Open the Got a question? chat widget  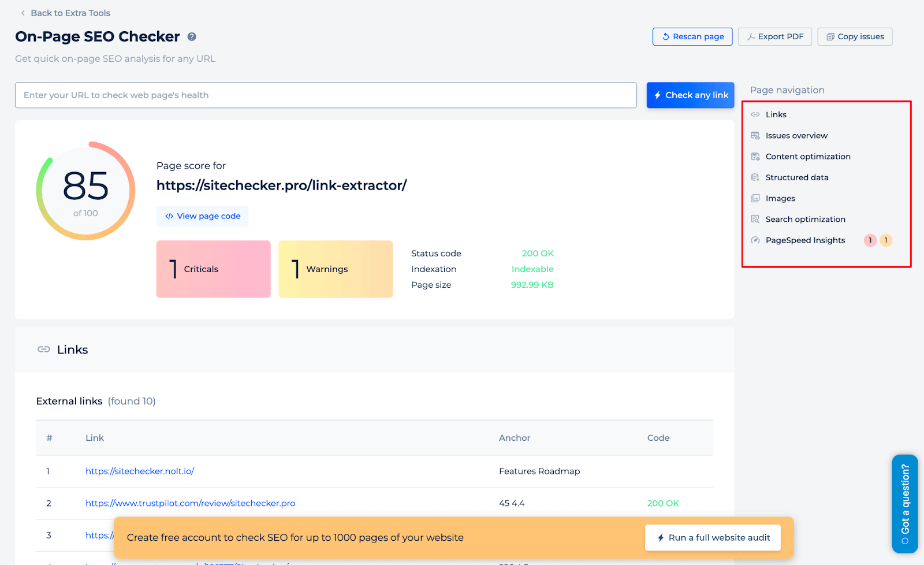tap(905, 504)
